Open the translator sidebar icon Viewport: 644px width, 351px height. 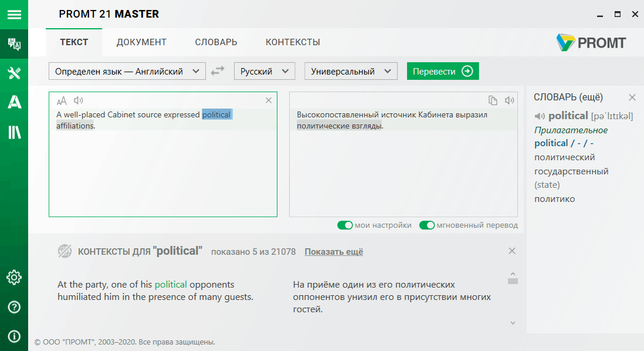(14, 44)
